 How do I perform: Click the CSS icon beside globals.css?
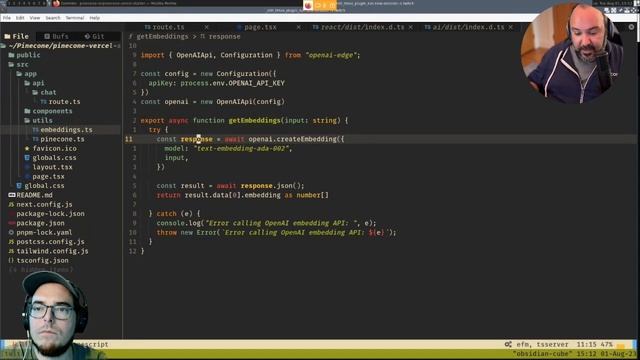27,158
